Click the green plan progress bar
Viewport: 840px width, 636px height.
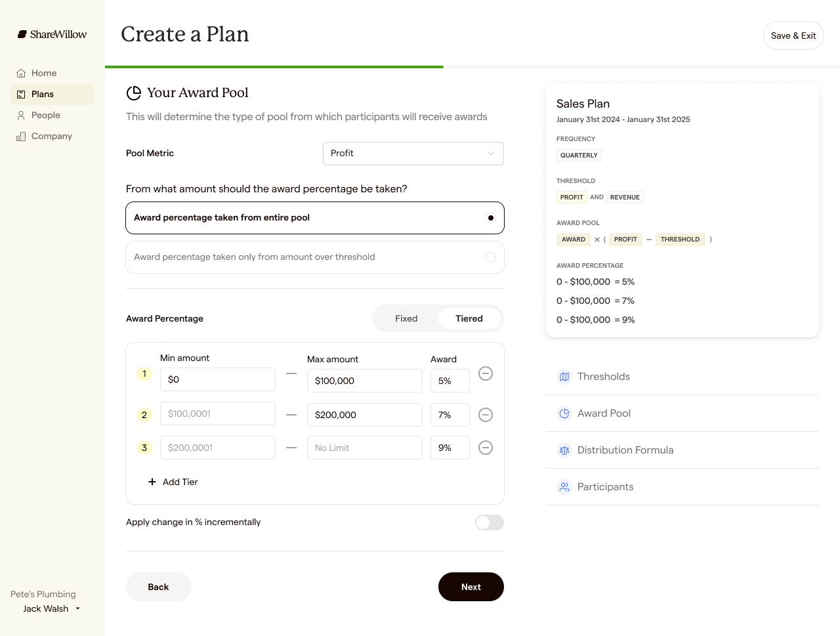click(274, 67)
